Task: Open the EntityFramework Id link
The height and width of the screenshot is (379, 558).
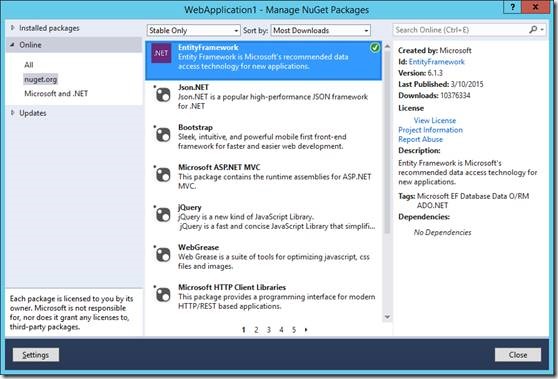Action: (x=436, y=62)
